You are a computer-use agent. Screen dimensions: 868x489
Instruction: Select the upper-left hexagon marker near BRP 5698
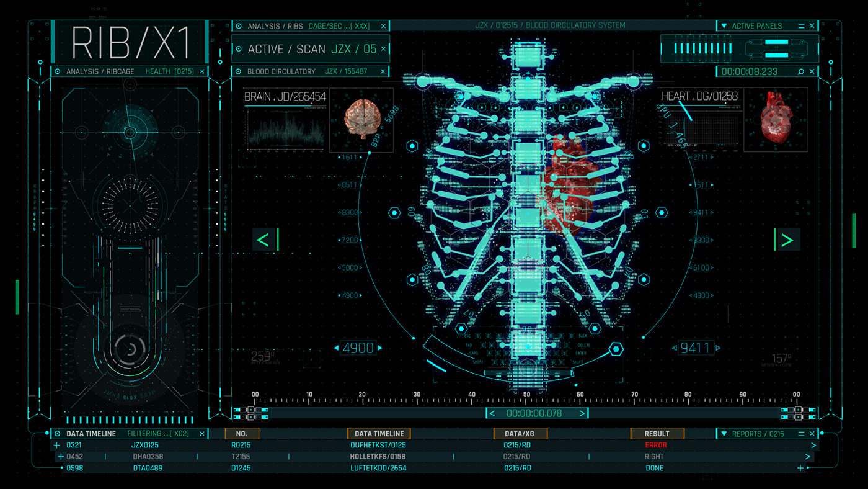click(412, 146)
